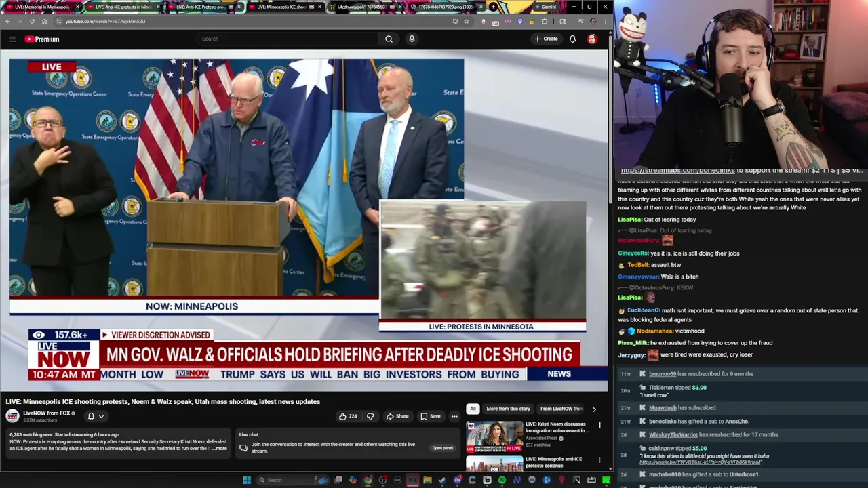Open Minneapolis anti-ICE protests continue video

[553, 462]
